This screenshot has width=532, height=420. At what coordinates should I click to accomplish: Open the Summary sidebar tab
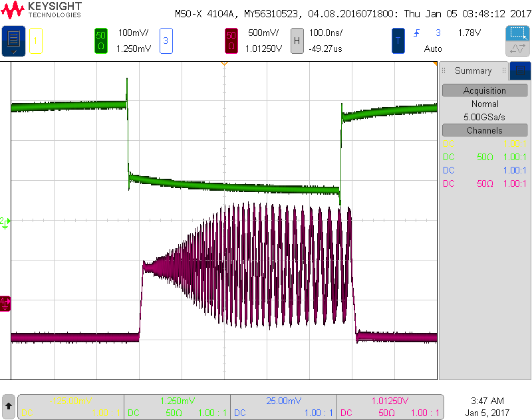tap(473, 70)
